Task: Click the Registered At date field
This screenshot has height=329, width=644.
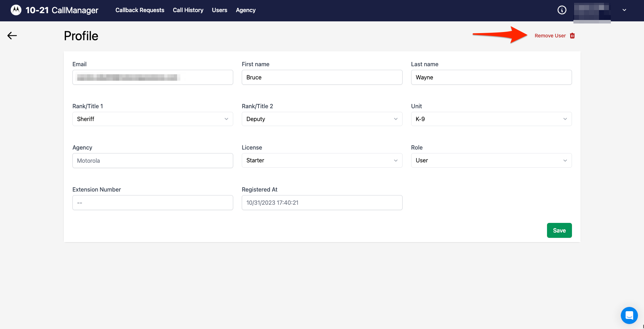Action: [x=322, y=203]
